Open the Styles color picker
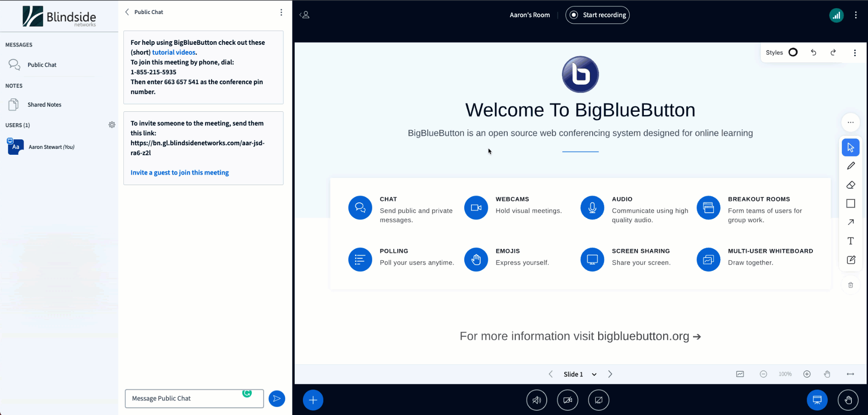The image size is (868, 415). click(793, 52)
